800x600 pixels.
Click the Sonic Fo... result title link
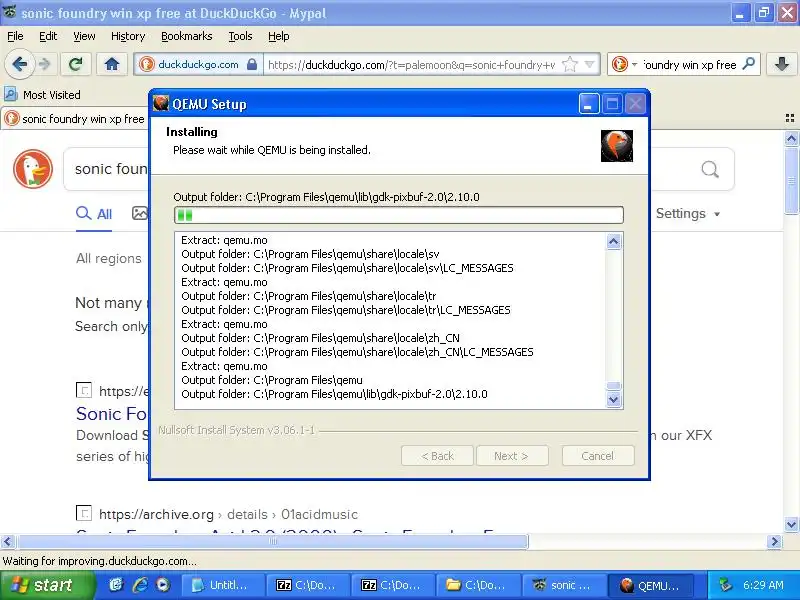112,414
